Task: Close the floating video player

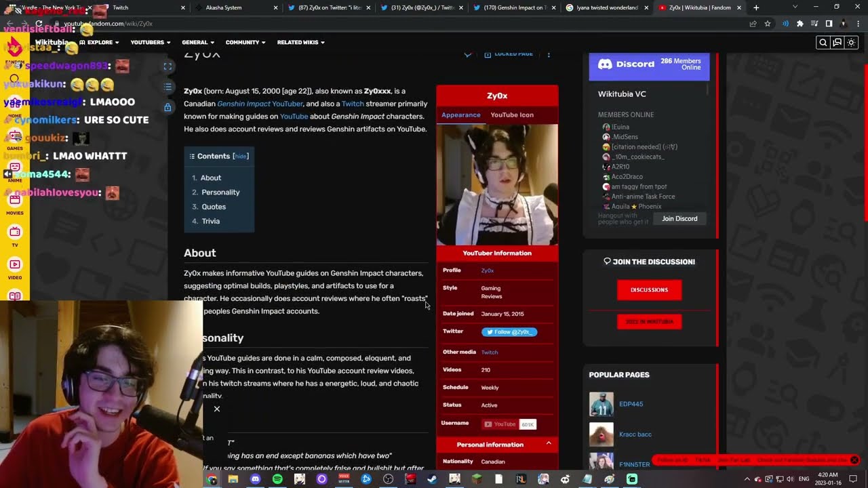Action: [x=217, y=409]
